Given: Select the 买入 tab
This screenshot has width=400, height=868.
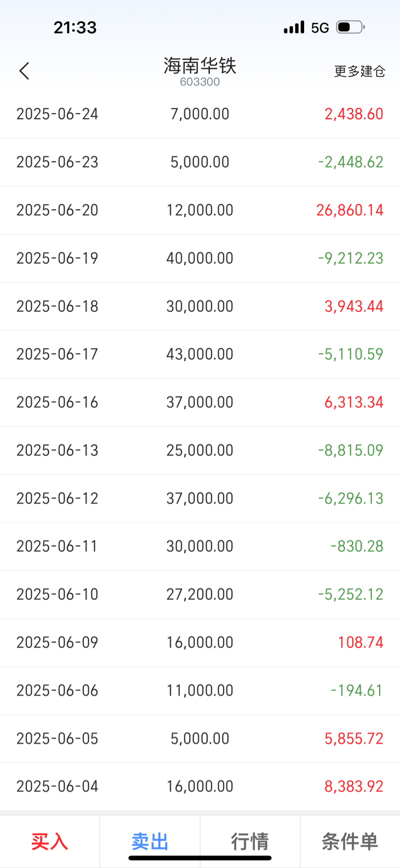Looking at the screenshot, I should click(49, 841).
